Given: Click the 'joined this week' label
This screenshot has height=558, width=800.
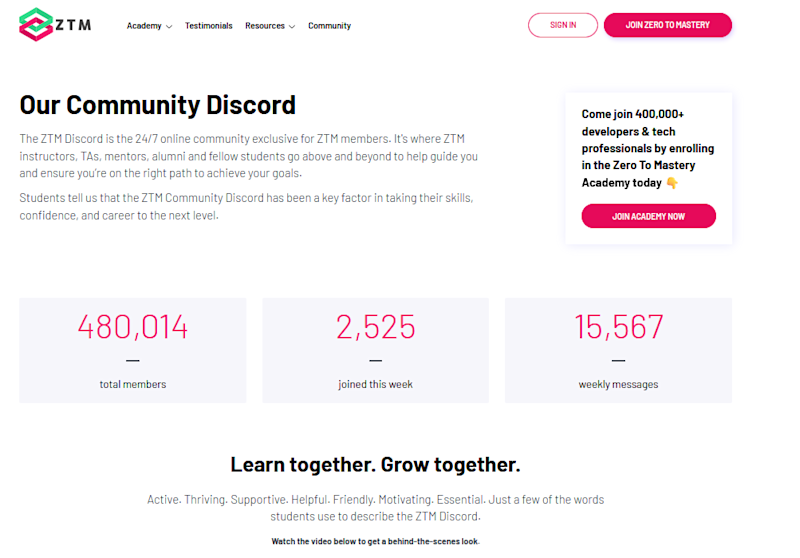Looking at the screenshot, I should 376,384.
